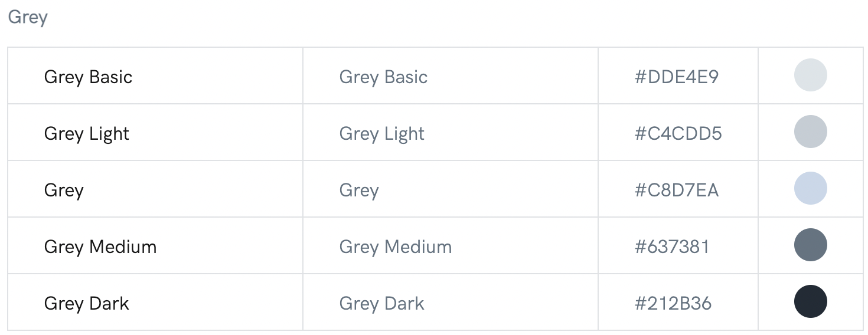Select the Grey Light color circle
868x335 pixels.
[810, 132]
